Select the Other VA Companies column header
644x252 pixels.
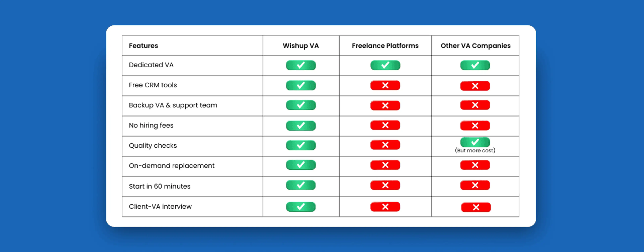[x=475, y=46]
